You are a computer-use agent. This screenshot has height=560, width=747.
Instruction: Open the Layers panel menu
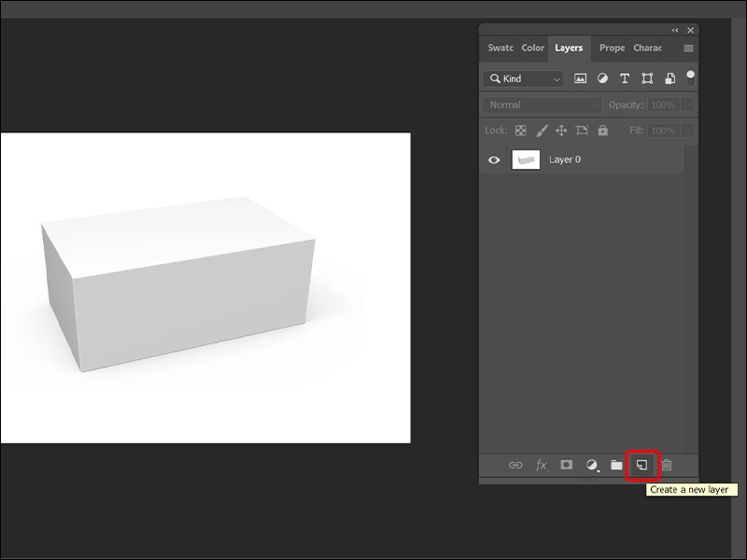(687, 48)
